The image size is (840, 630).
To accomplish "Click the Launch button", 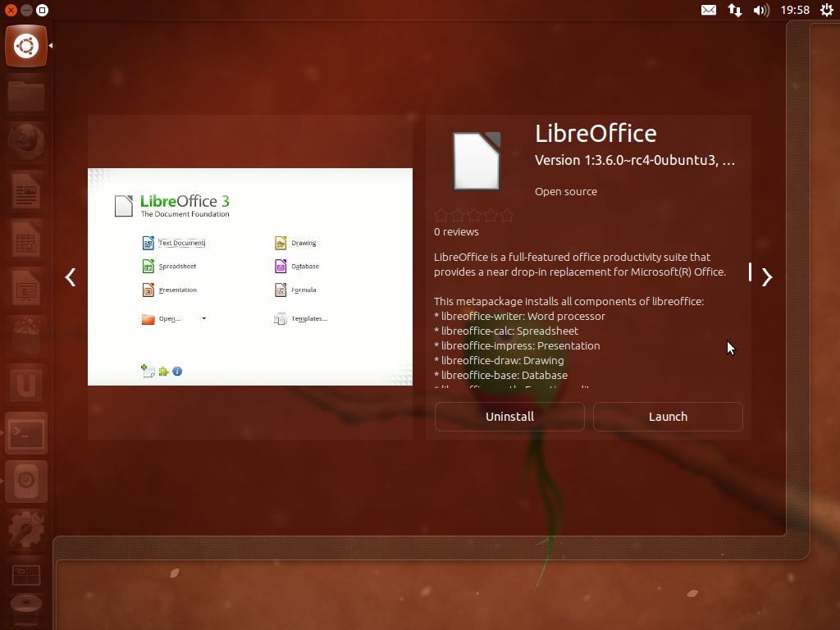I will [x=668, y=417].
